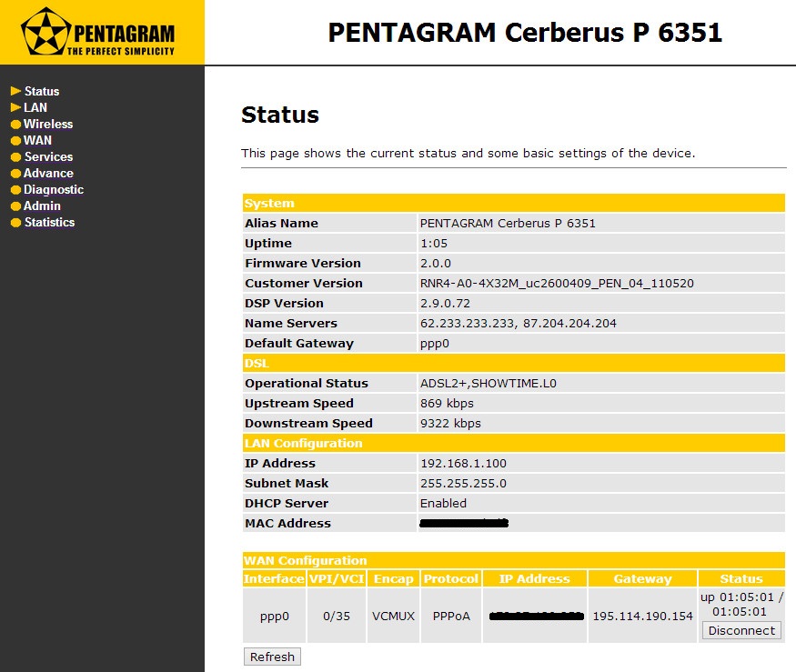Click the VCMUX encapsulation cell
Viewport: 796px width, 672px height.
(x=393, y=616)
